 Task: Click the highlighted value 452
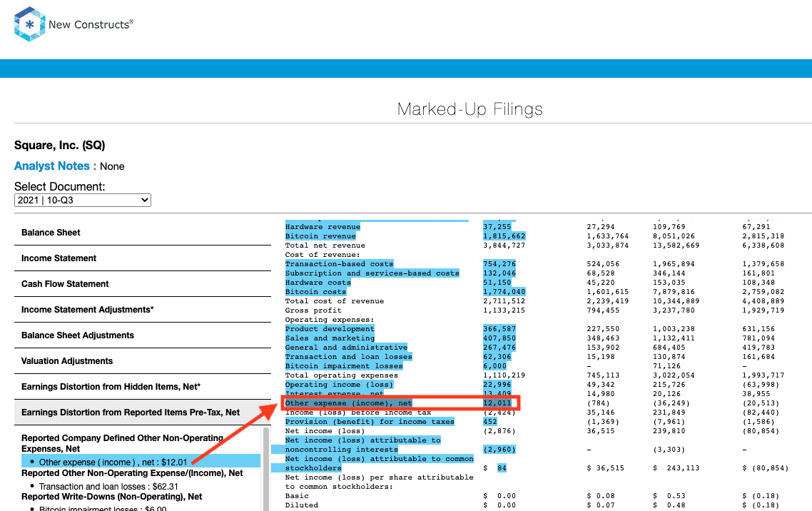490,422
